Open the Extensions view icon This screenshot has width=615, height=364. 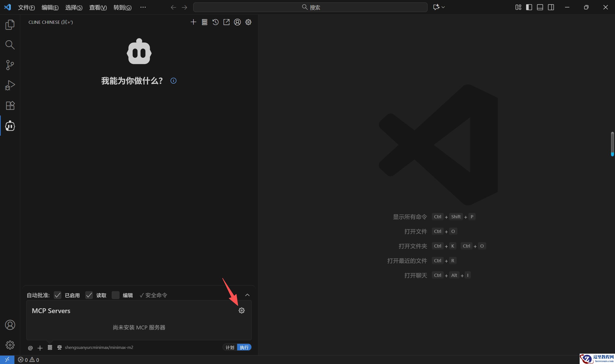(10, 105)
